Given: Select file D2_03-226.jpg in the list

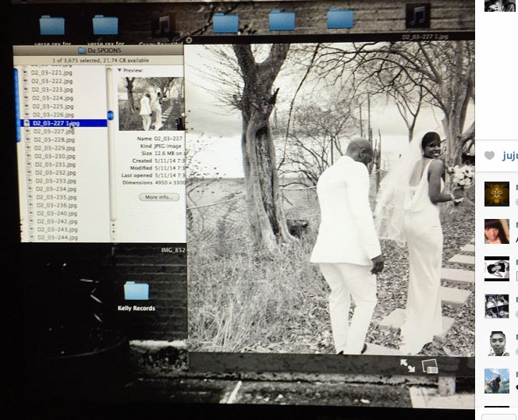Looking at the screenshot, I should coord(52,115).
